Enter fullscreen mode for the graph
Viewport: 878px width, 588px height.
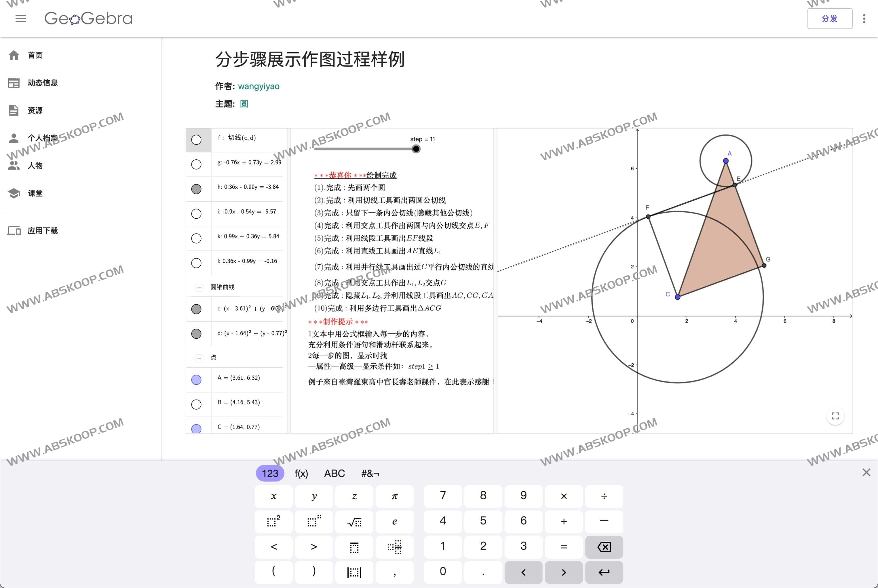(x=835, y=416)
